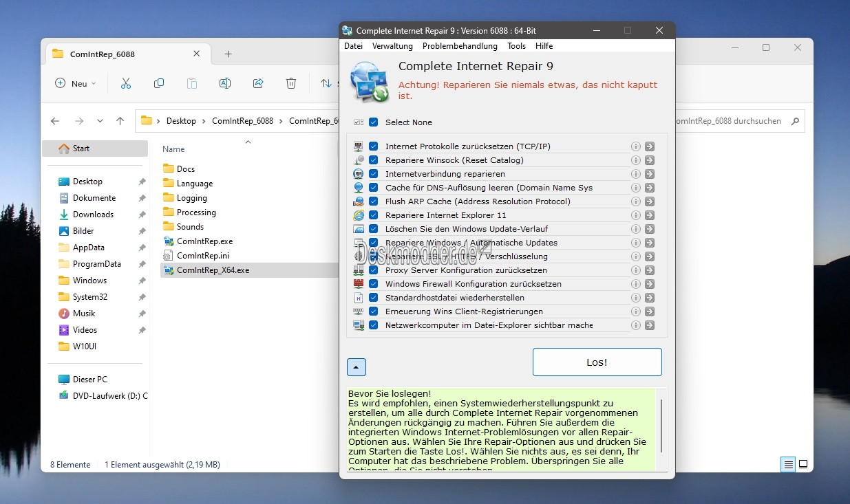Click Share icon in Explorer toolbar

[258, 83]
